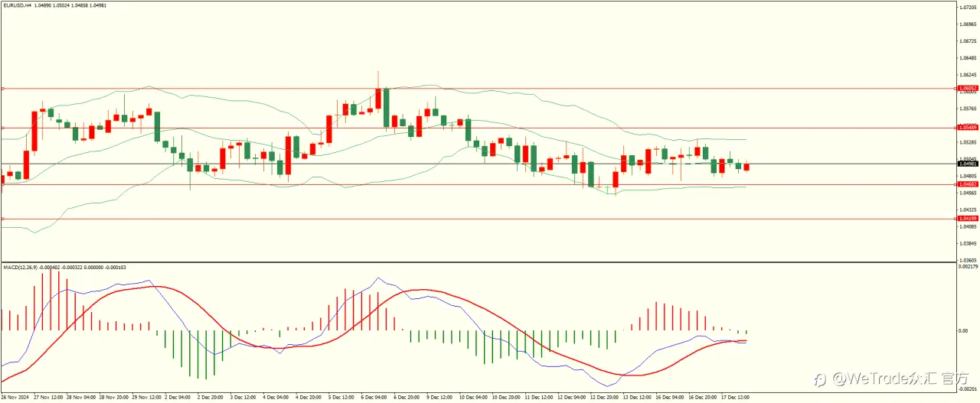Click the MACD(12,26,9) indicator label
Viewport: 980px width, 403px height.
pyautogui.click(x=21, y=267)
